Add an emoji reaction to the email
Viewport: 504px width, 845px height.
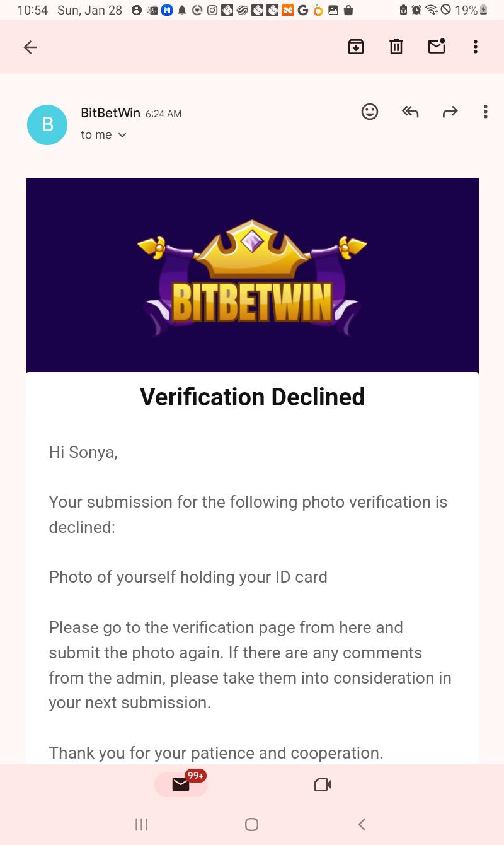pyautogui.click(x=370, y=112)
